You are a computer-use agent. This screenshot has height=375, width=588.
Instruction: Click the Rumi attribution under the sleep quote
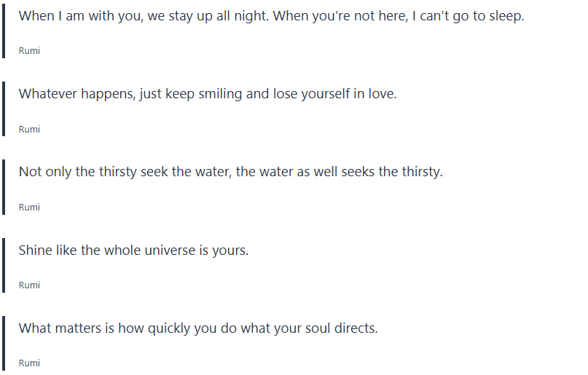(x=29, y=51)
